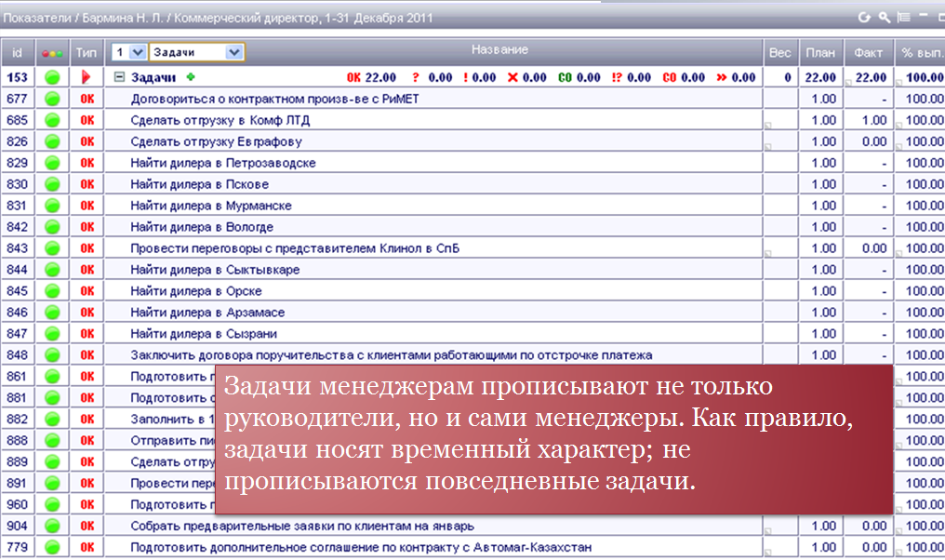Click the green status light in row 960
The height and width of the screenshot is (560, 945).
pyautogui.click(x=53, y=504)
